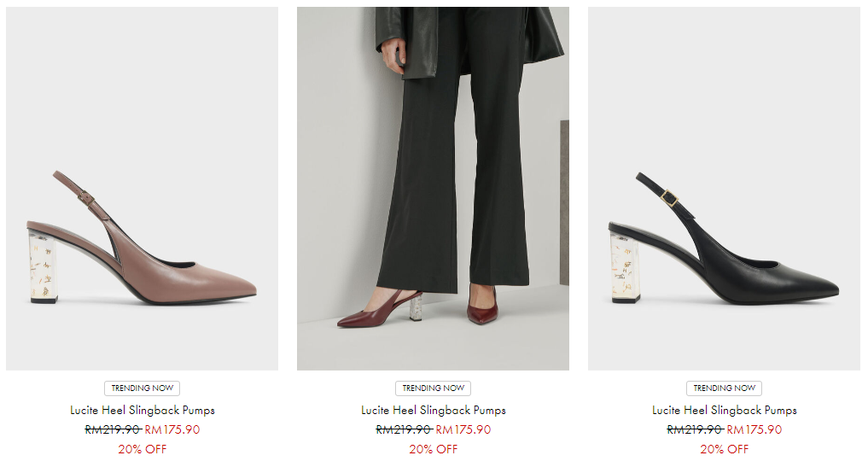Screen dimensions: 868x467
Task: Open Lucite Heel Slingback Pumps link below black shoe
Action: pos(725,411)
